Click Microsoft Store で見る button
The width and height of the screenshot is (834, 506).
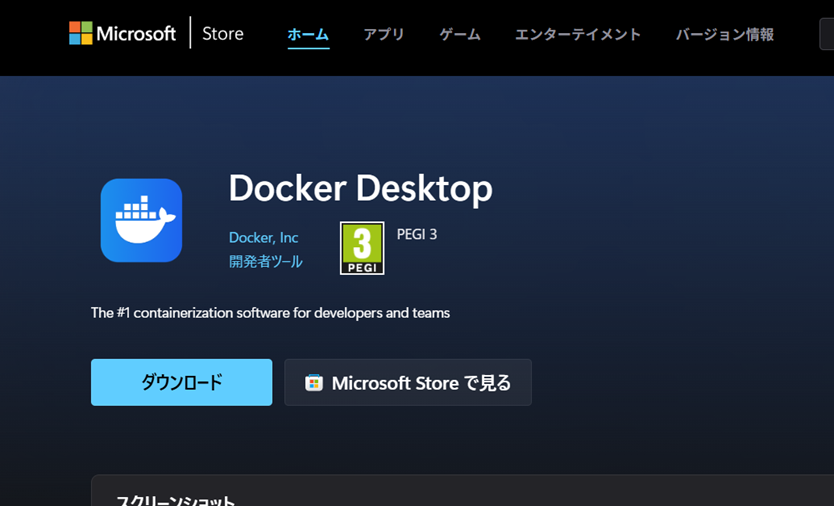tap(408, 382)
